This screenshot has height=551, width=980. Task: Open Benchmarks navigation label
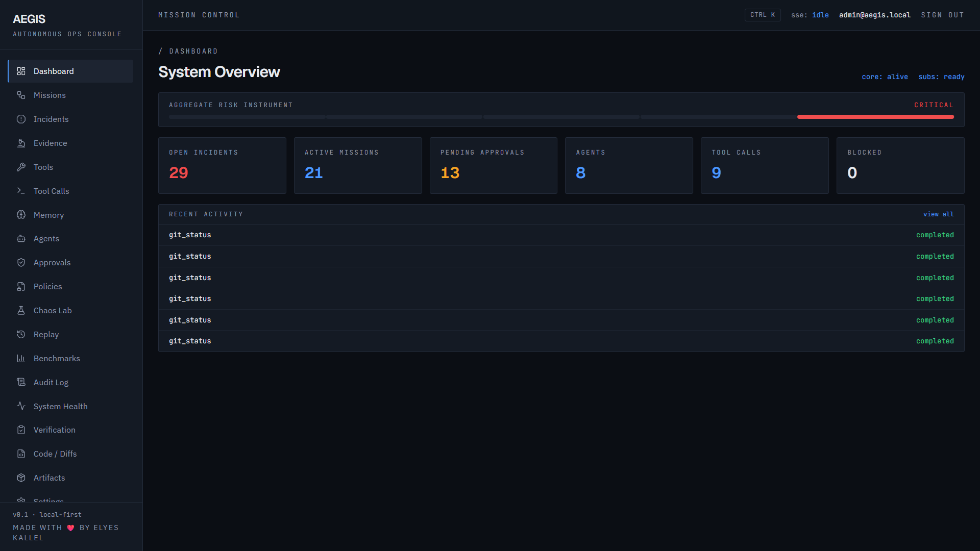pos(57,358)
